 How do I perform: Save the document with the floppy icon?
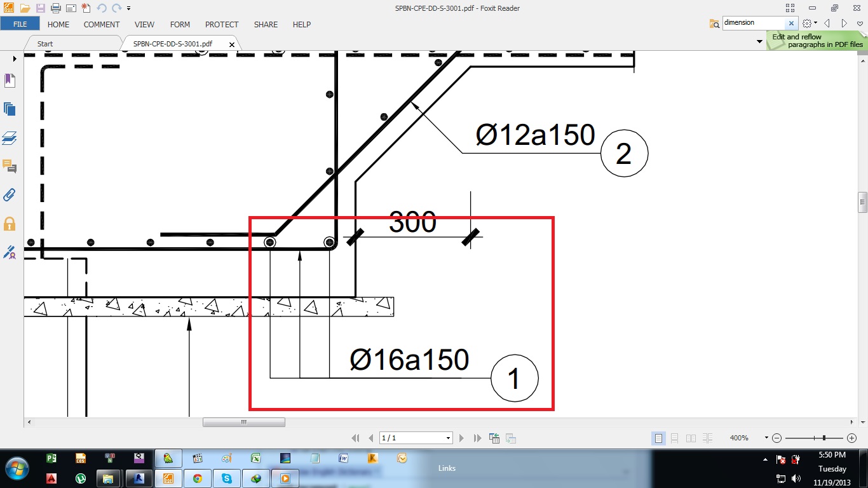click(40, 8)
